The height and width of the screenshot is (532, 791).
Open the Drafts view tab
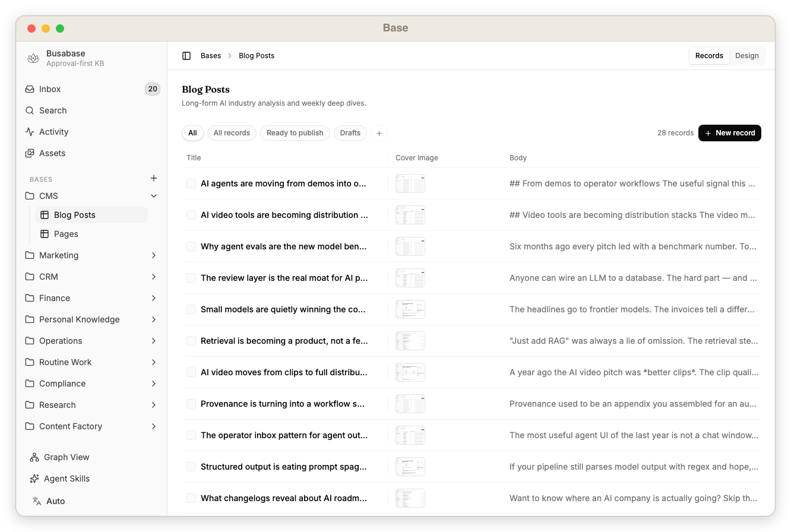[x=350, y=133]
